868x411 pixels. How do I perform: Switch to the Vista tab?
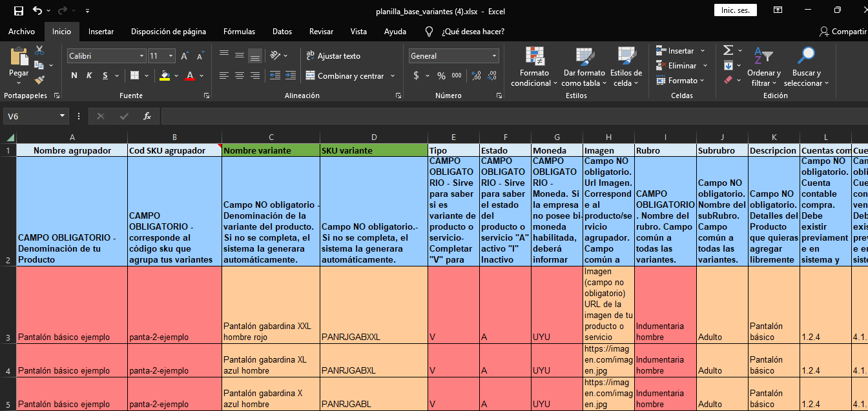tap(358, 32)
